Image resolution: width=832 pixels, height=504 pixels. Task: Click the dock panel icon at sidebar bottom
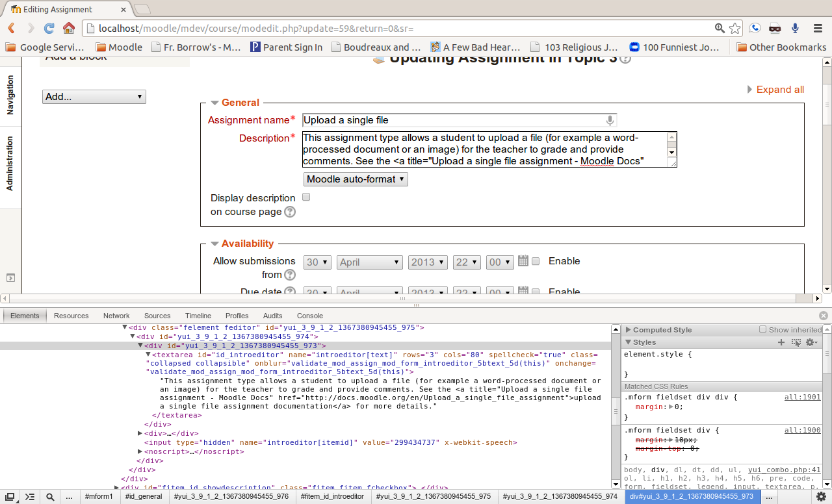point(10,277)
